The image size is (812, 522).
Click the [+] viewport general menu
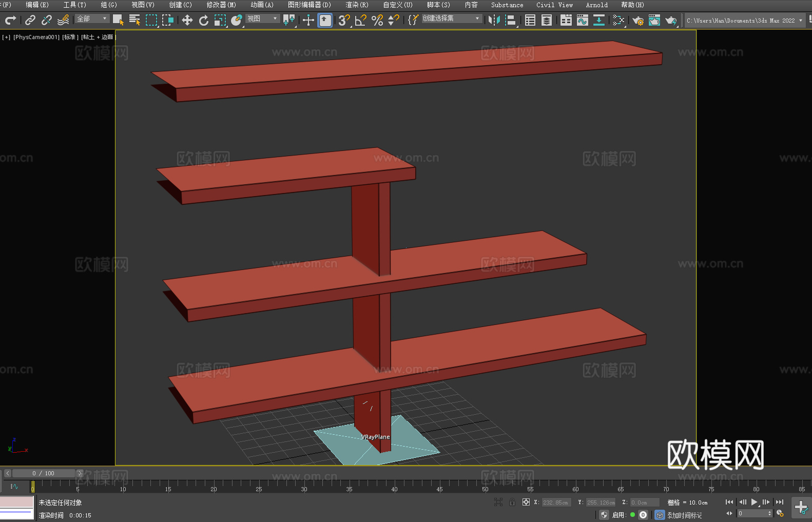click(6, 37)
